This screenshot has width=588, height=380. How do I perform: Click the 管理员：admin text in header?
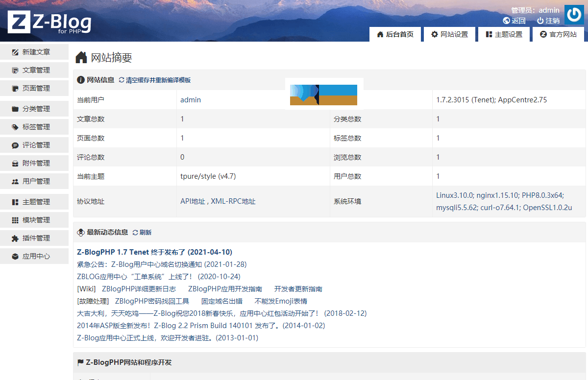click(535, 10)
